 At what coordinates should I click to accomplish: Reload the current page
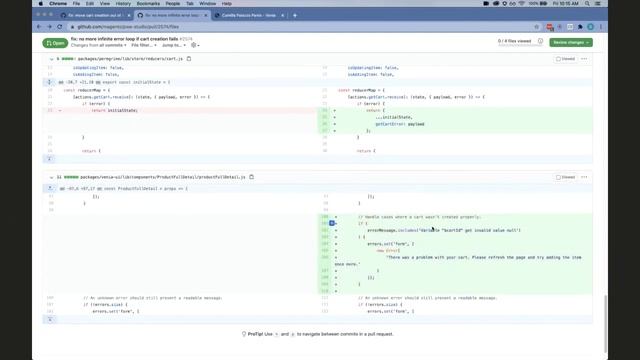pos(60,27)
